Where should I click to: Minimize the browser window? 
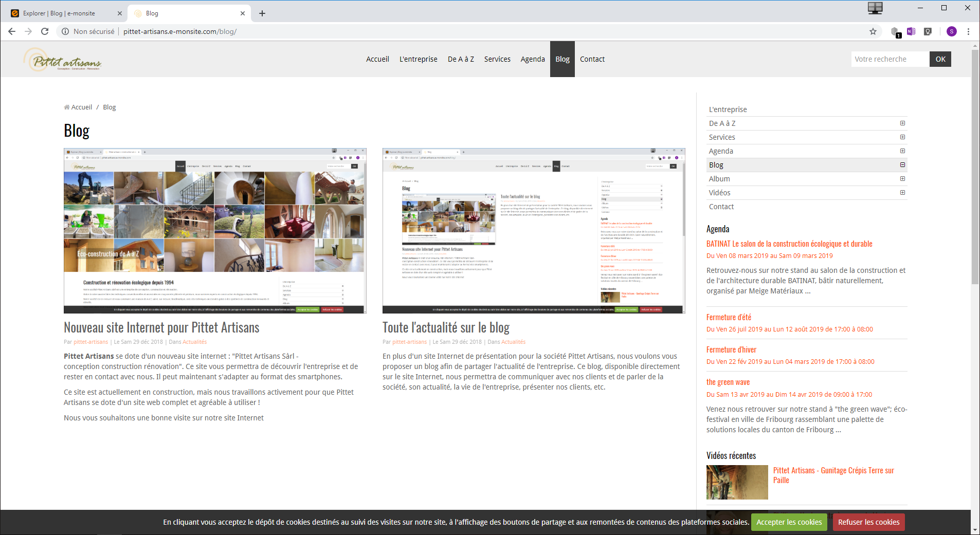click(920, 8)
